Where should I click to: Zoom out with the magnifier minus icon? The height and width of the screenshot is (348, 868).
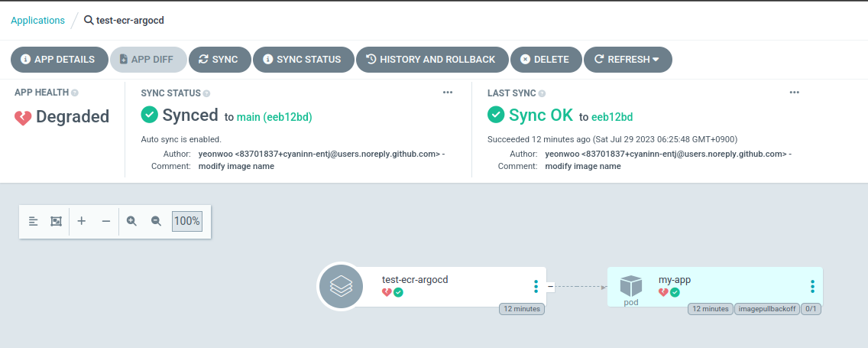click(x=156, y=221)
